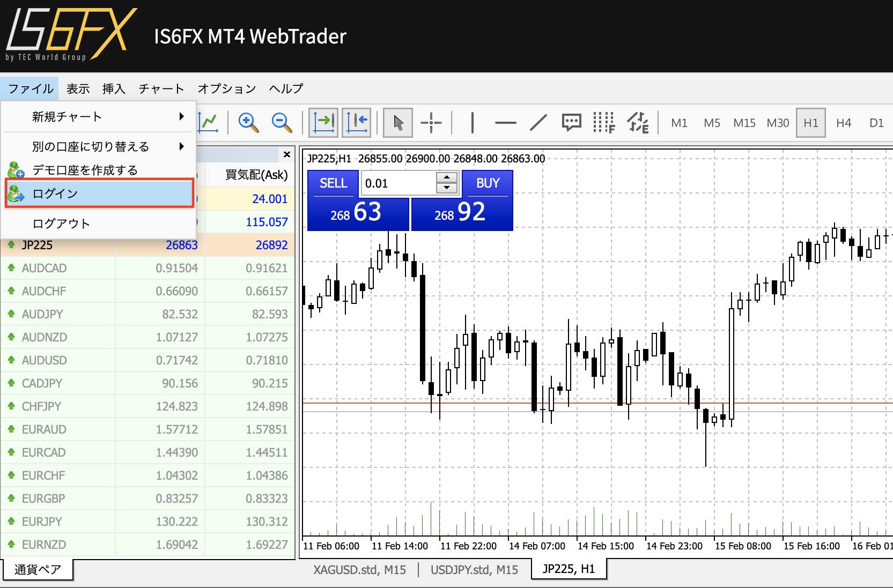Select the horizontal line drawing tool
Viewport: 893px width, 588px height.
click(505, 123)
